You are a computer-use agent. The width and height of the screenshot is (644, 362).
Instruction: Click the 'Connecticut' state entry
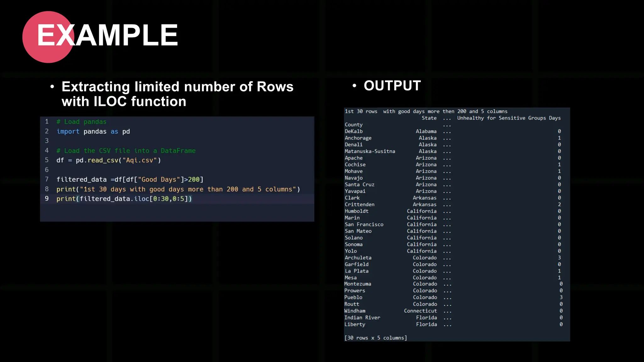pyautogui.click(x=420, y=311)
